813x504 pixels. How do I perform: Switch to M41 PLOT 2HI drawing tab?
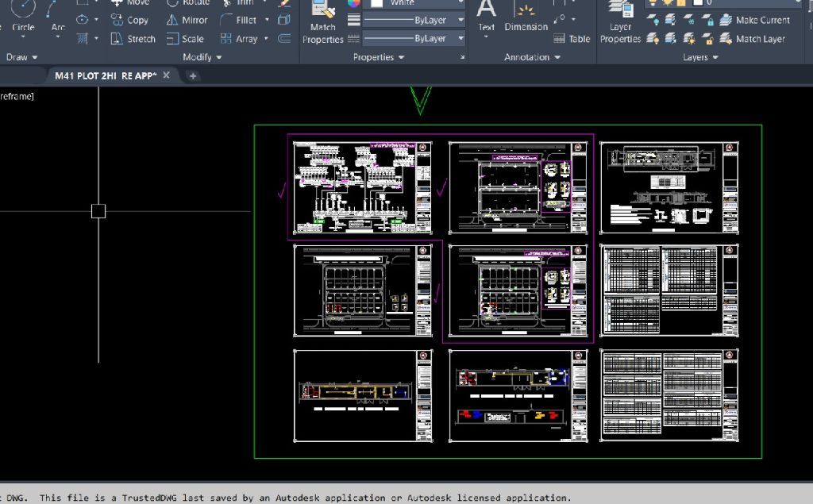click(x=104, y=75)
